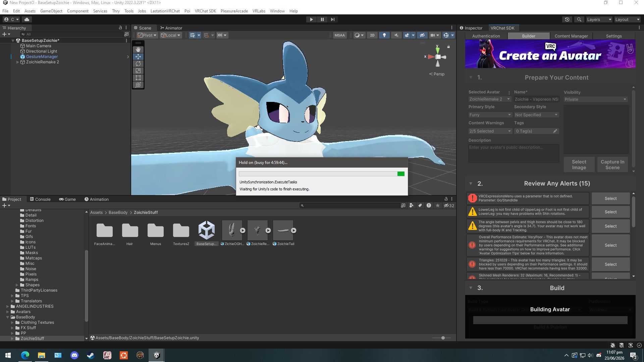Open the Windows Start menu

[x=8, y=355]
